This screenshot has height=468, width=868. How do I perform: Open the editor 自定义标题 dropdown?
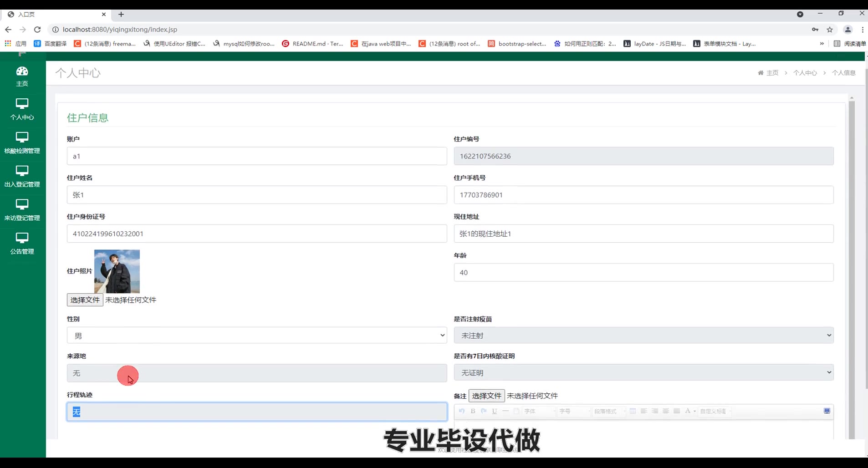coord(715,411)
